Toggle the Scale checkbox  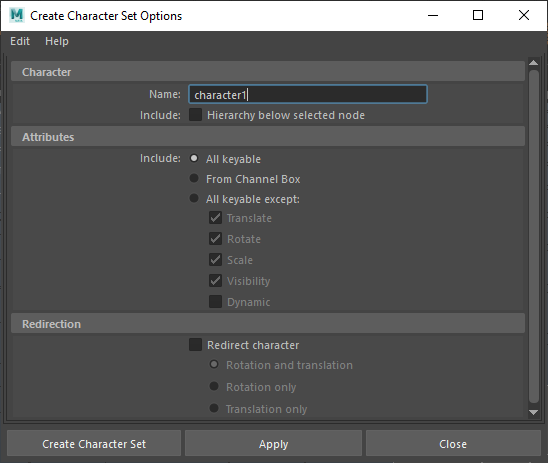[x=215, y=260]
